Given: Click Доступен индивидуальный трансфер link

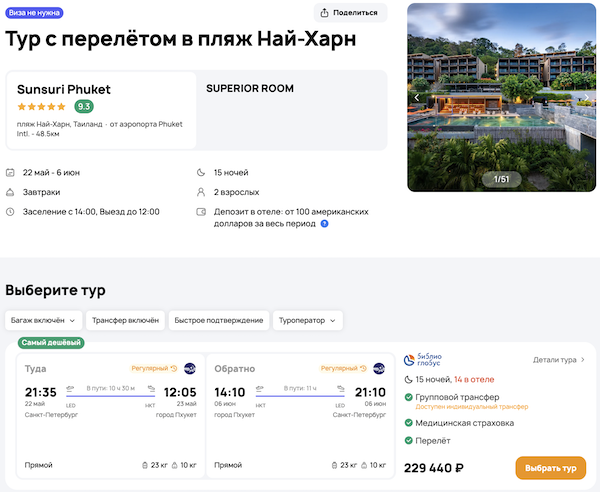Looking at the screenshot, I should [466, 407].
